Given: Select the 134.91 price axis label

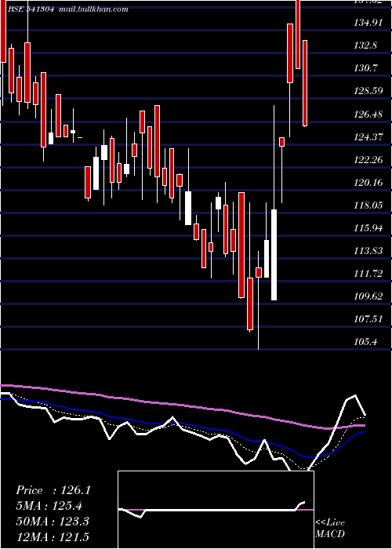Looking at the screenshot, I should [368, 23].
